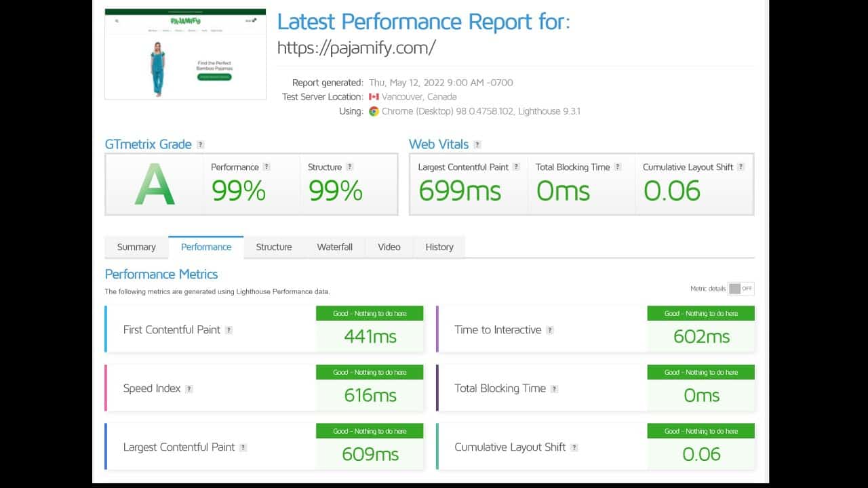Click the site screenshot thumbnail

(x=185, y=54)
